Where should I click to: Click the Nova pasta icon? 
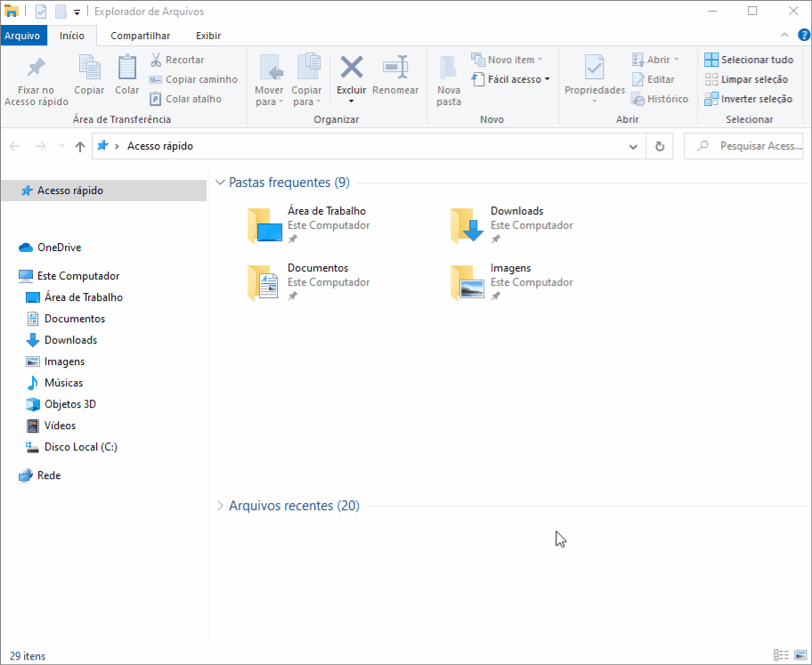[449, 68]
